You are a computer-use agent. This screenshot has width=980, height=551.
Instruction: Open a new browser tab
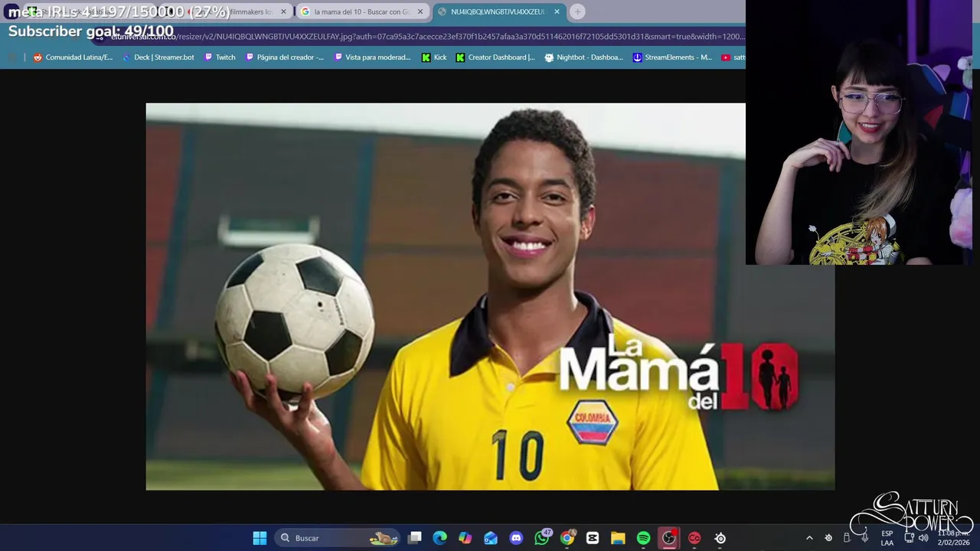point(577,11)
